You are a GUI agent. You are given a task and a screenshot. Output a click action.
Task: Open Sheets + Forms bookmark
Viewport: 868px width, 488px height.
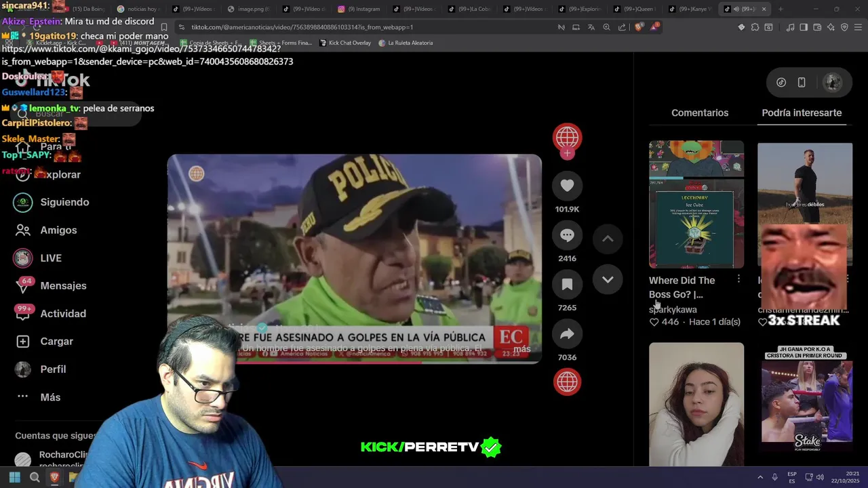click(x=280, y=43)
